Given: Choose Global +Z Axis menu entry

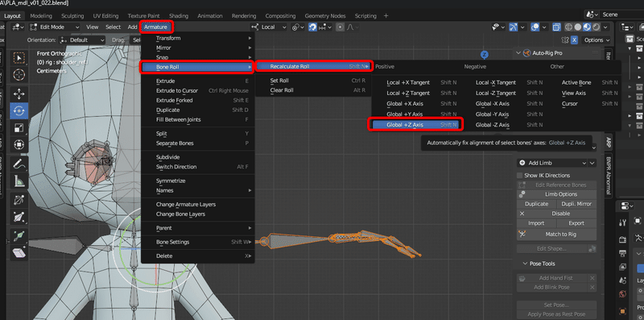Looking at the screenshot, I should (415, 125).
